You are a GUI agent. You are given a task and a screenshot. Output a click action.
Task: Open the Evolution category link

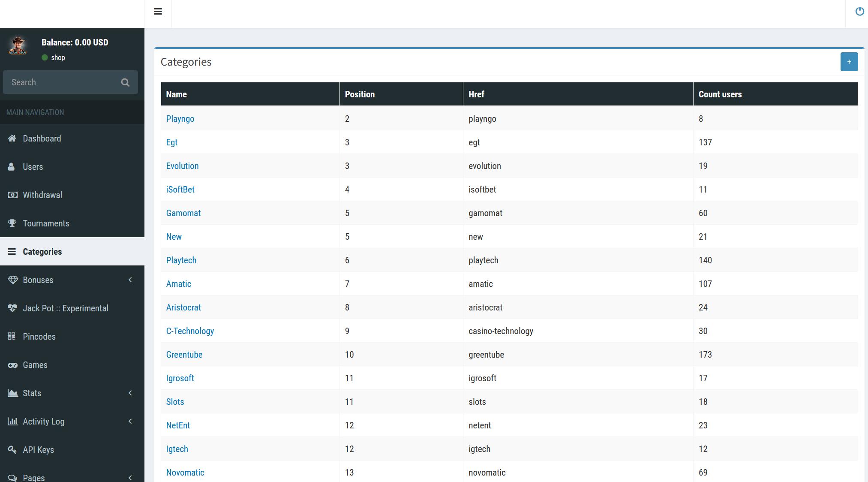coord(182,166)
